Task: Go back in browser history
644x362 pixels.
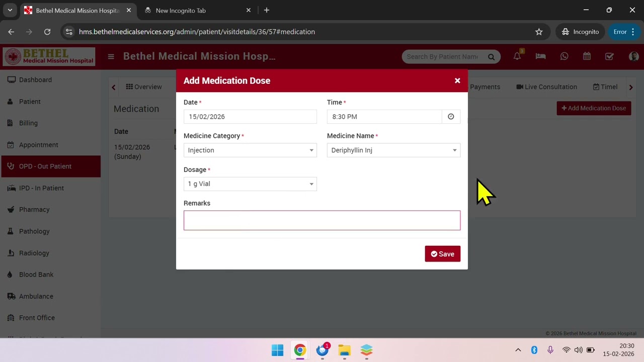Action: pos(11,32)
